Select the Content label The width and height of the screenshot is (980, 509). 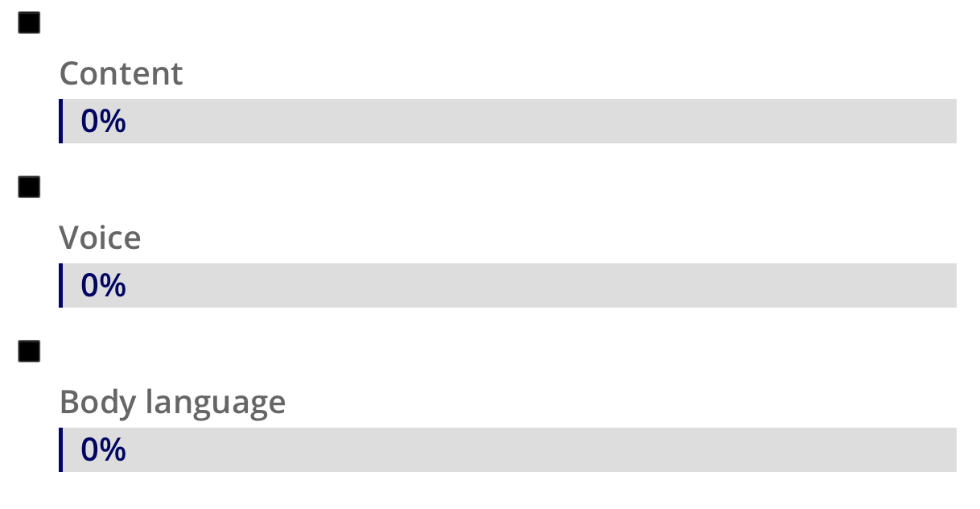point(121,73)
